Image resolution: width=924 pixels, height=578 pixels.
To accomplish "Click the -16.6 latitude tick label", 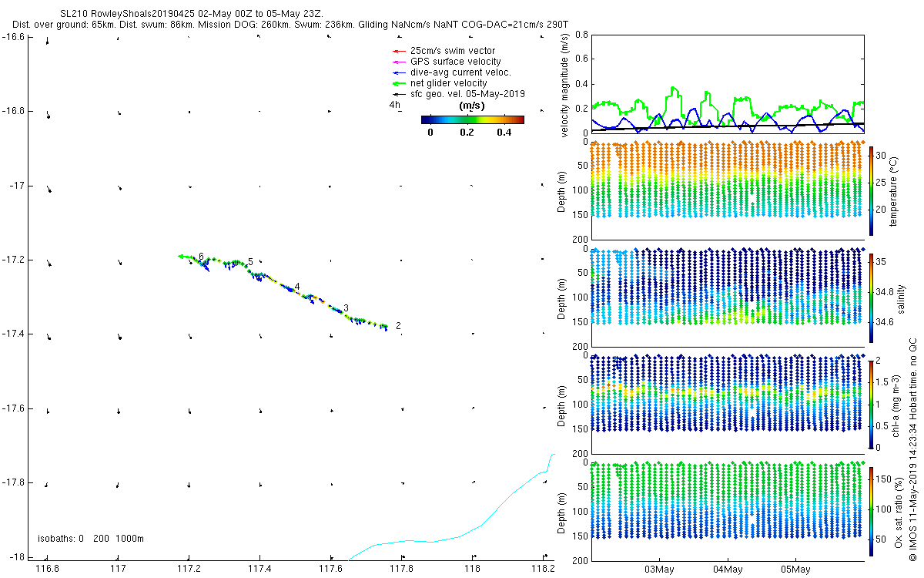I will click(x=14, y=37).
